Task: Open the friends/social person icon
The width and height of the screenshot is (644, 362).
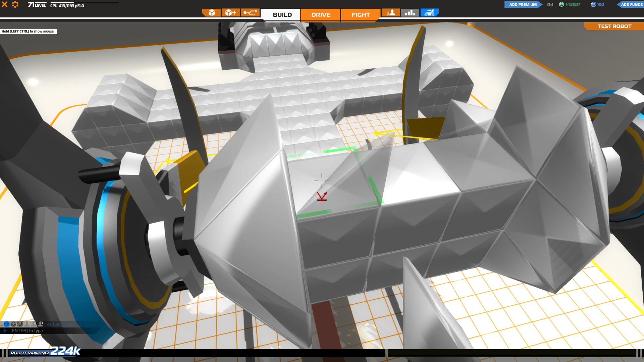Action: pyautogui.click(x=391, y=13)
